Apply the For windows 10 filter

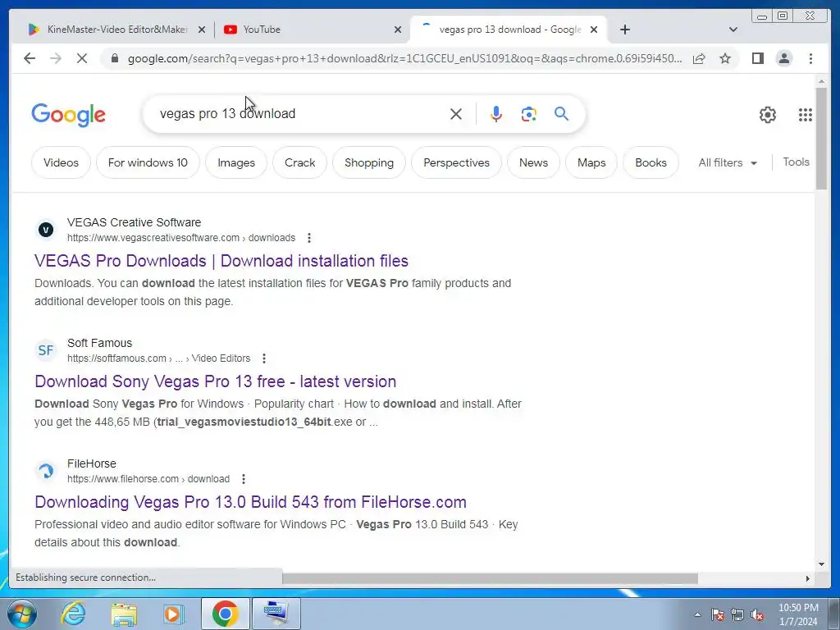[148, 163]
